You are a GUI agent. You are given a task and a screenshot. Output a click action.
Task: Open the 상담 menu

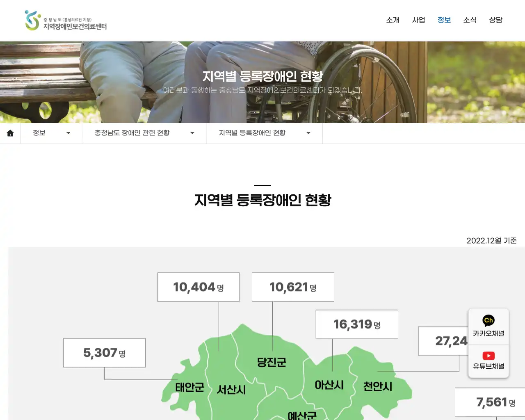[x=495, y=20]
